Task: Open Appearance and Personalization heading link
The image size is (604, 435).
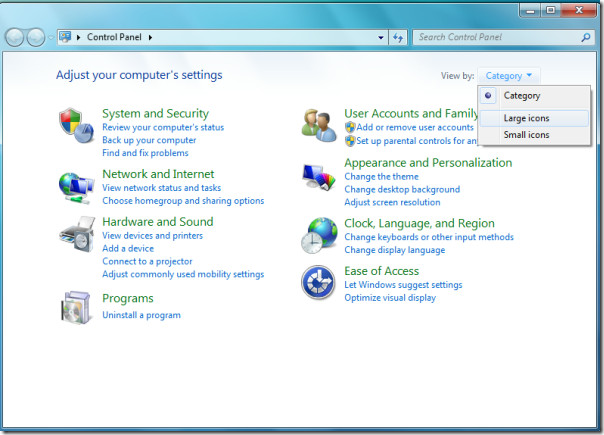Action: 428,163
